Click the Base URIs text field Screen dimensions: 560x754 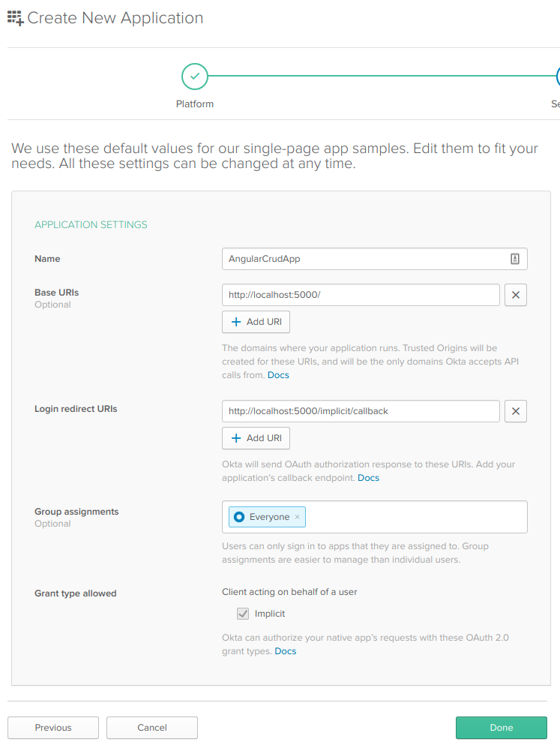361,295
